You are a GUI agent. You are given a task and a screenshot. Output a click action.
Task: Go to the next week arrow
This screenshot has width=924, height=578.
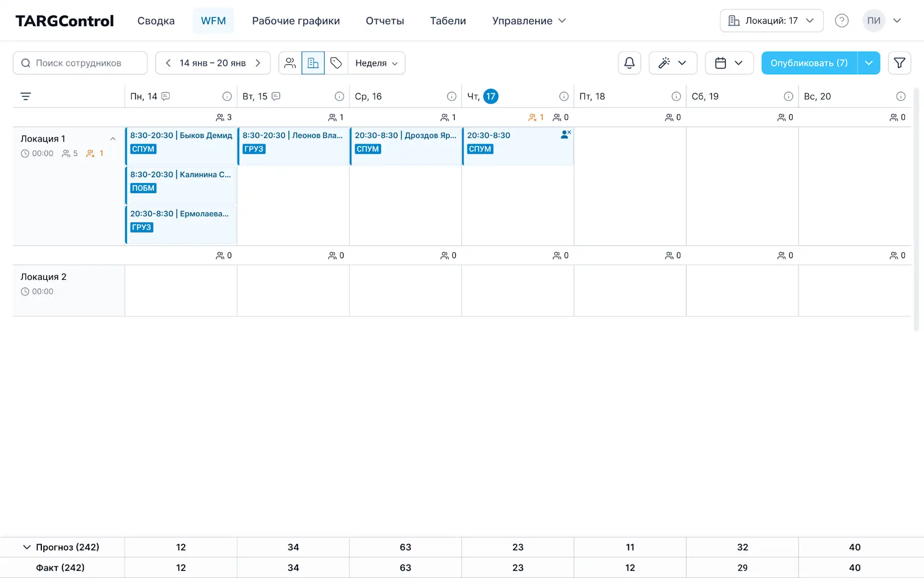pos(258,63)
